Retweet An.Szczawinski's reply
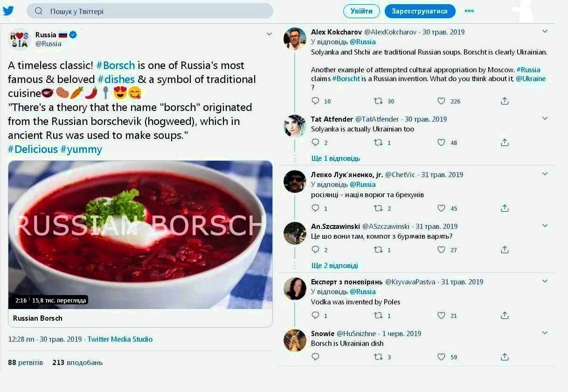568x392 pixels. [378, 250]
